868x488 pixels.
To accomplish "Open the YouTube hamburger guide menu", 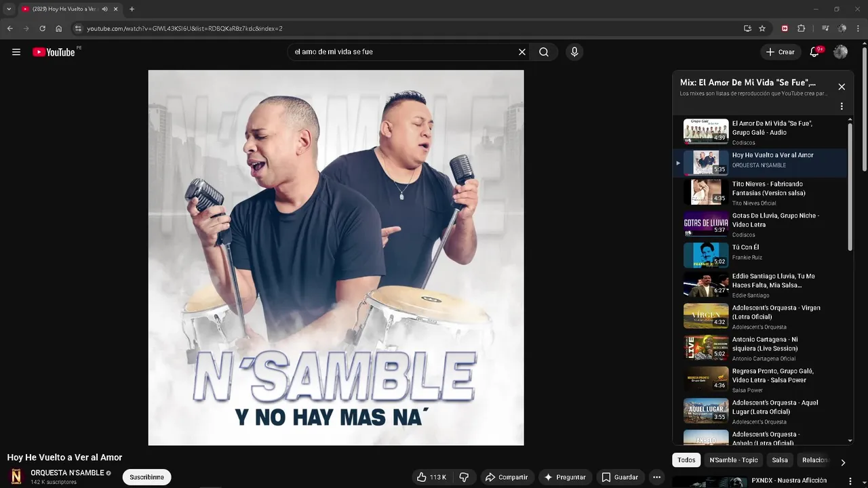I will 16,52.
